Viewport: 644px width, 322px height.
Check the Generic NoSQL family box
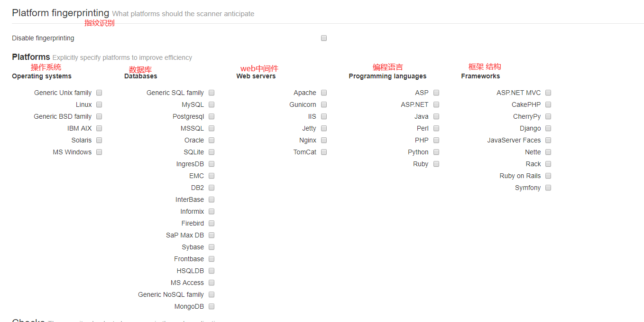[212, 294]
